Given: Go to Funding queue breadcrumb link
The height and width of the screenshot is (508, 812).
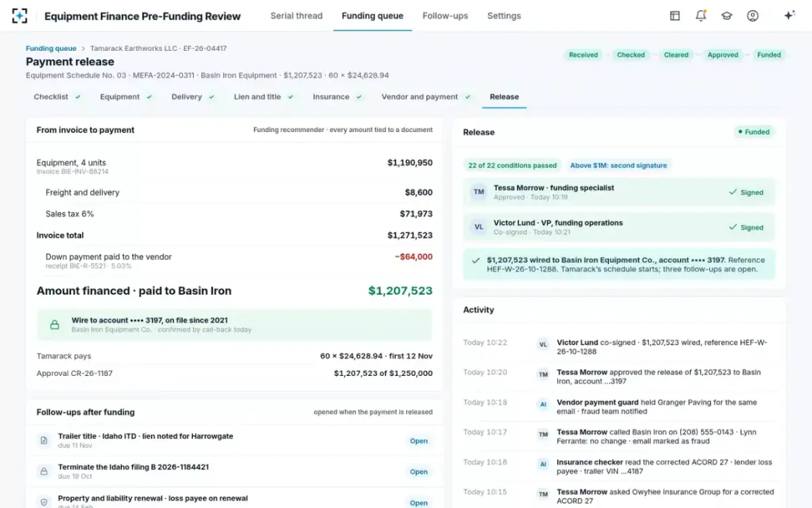Looking at the screenshot, I should click(x=51, y=49).
